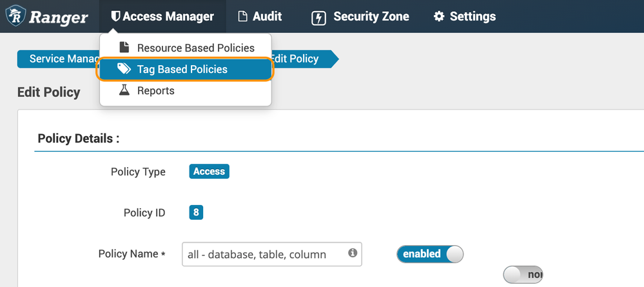Choose Resource Based Policies from the dropdown
This screenshot has height=287, width=644.
[195, 48]
